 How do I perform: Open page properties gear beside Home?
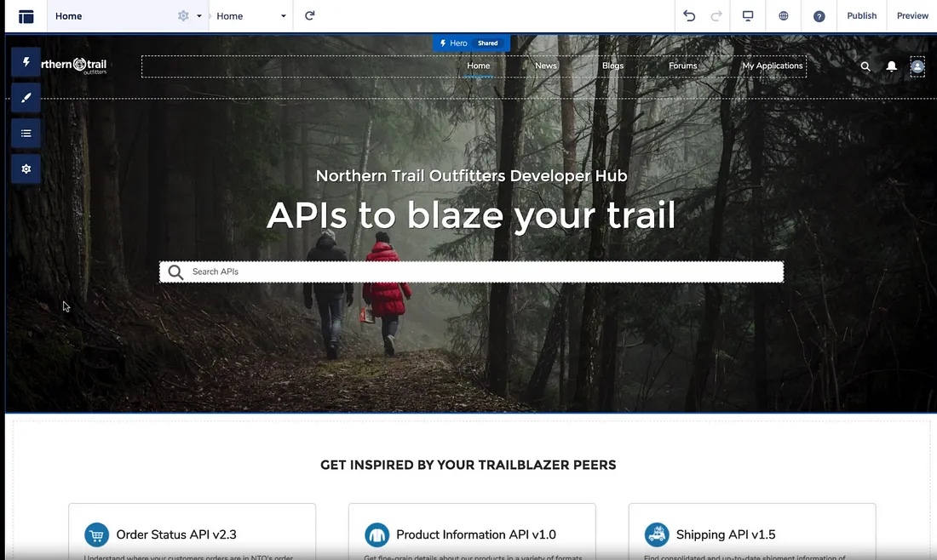click(x=183, y=15)
